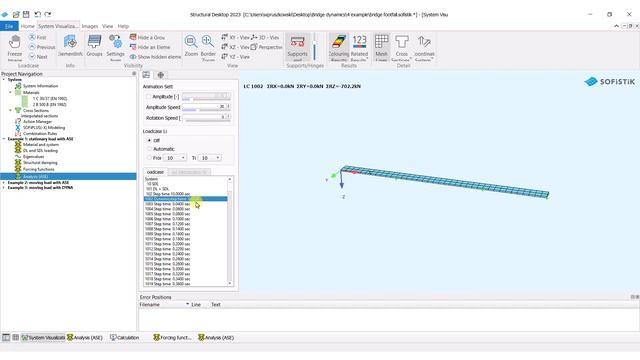
Task: Toggle Supports display
Action: pos(297,47)
